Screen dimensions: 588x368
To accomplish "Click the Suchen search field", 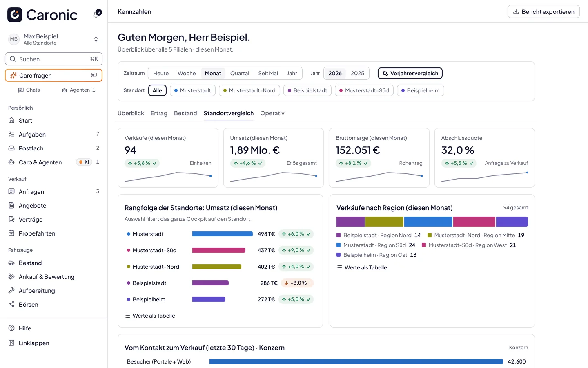I will point(53,59).
